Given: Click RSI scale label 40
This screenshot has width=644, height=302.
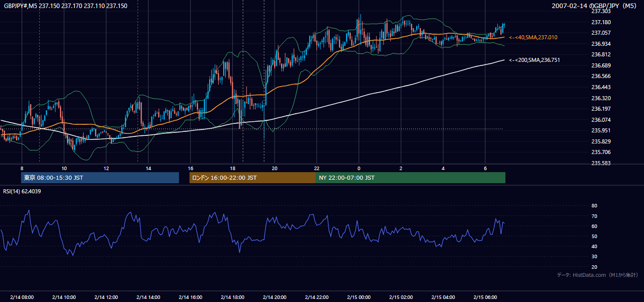Looking at the screenshot, I should point(594,246).
